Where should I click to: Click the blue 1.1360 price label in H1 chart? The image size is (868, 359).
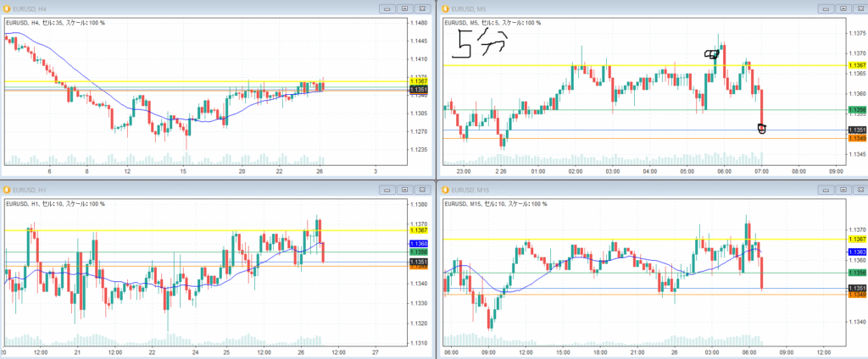(418, 243)
